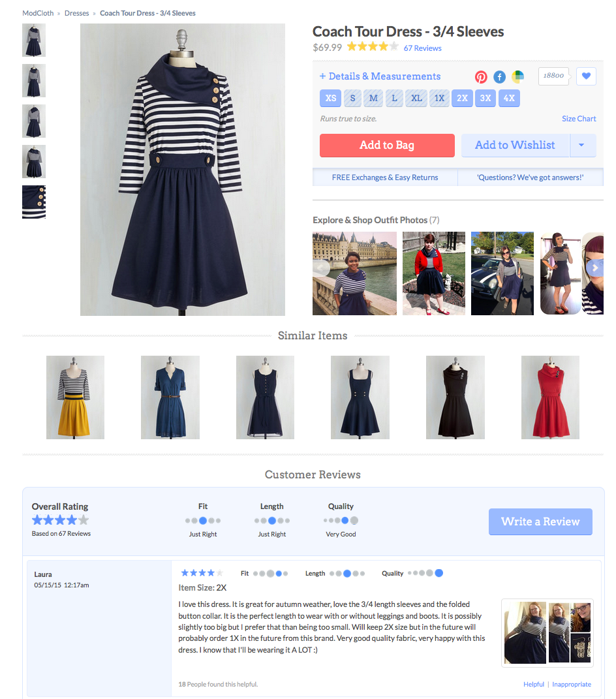Select size S

(352, 98)
